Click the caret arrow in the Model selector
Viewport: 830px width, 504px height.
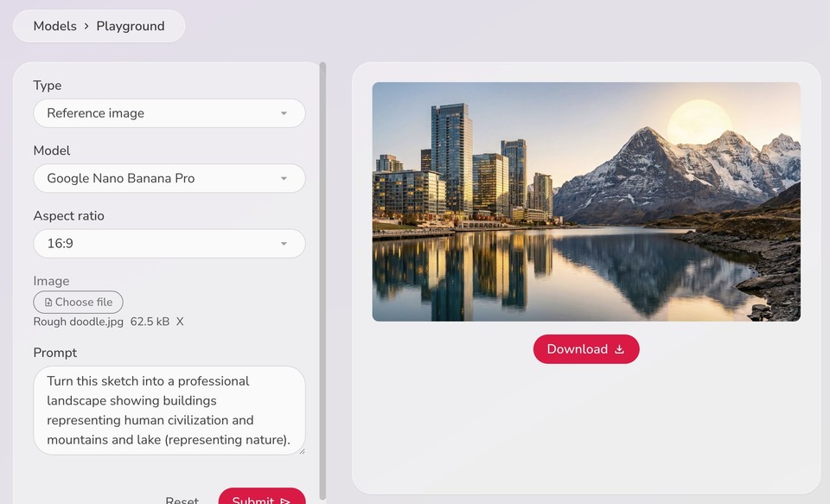[284, 178]
